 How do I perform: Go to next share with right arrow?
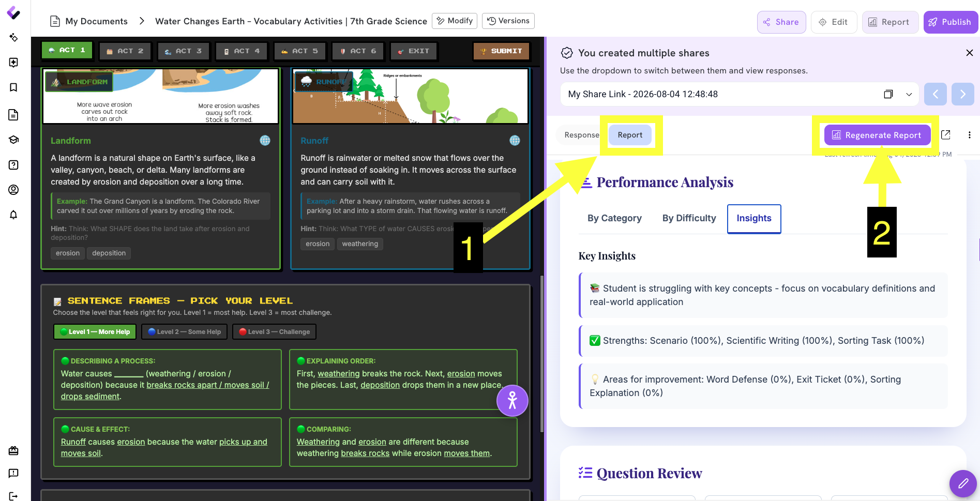click(962, 94)
